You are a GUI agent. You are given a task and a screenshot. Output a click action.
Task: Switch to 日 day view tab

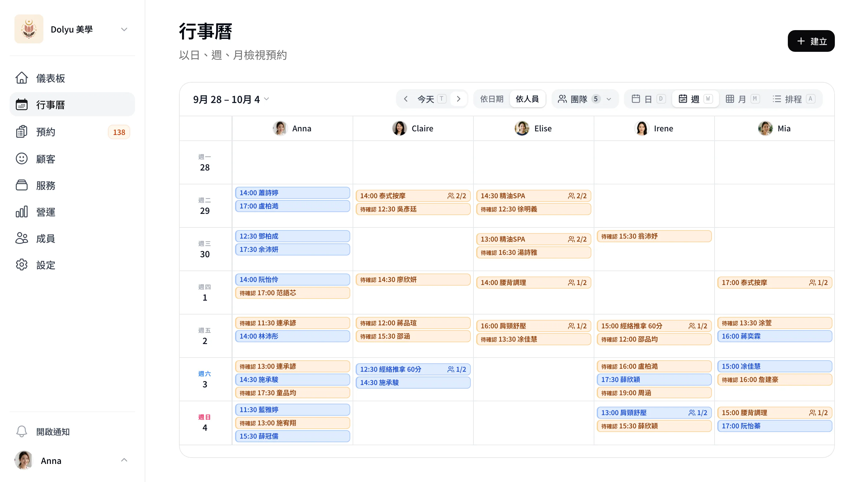(648, 99)
